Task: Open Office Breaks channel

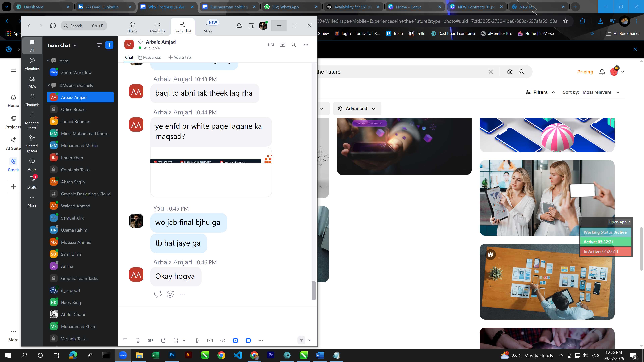Action: click(80, 109)
